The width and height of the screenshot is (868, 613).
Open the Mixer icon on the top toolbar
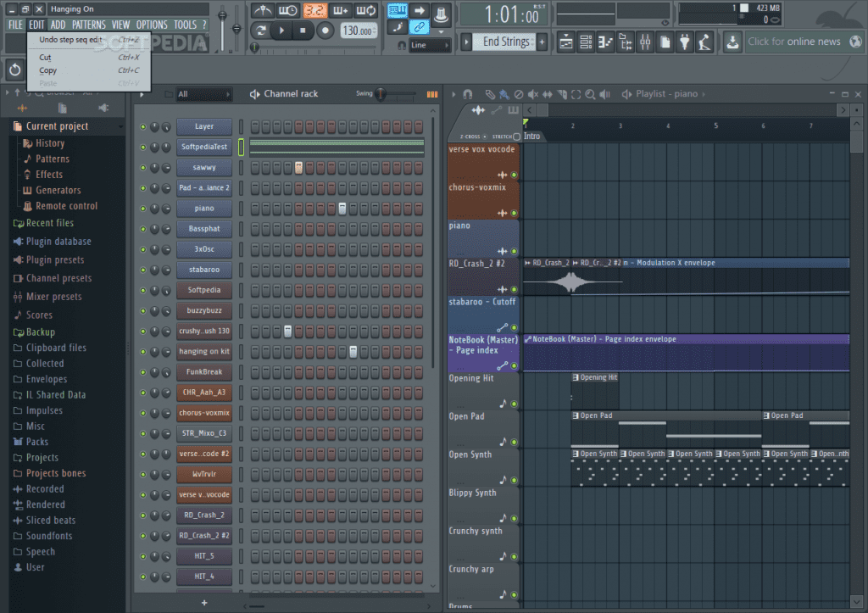tap(645, 41)
